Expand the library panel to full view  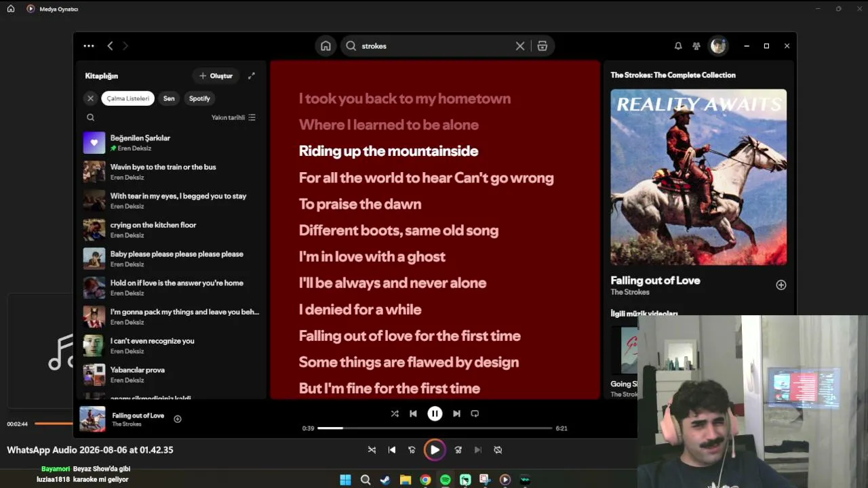tap(252, 76)
